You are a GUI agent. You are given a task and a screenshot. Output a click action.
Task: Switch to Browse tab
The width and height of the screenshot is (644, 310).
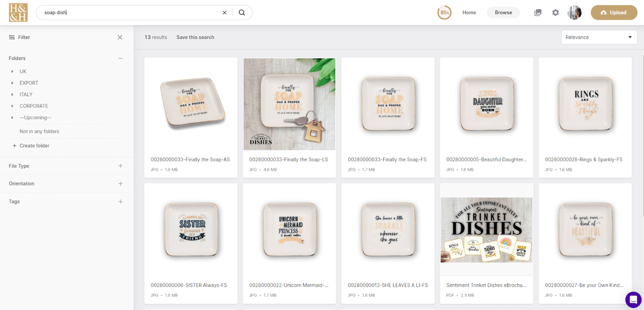tap(504, 13)
